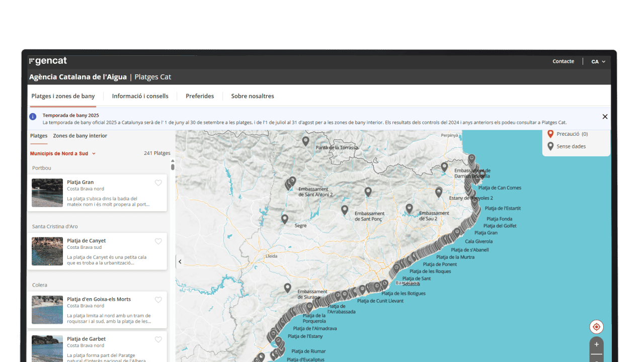Favorite Platja Gran with heart icon

pos(158,183)
